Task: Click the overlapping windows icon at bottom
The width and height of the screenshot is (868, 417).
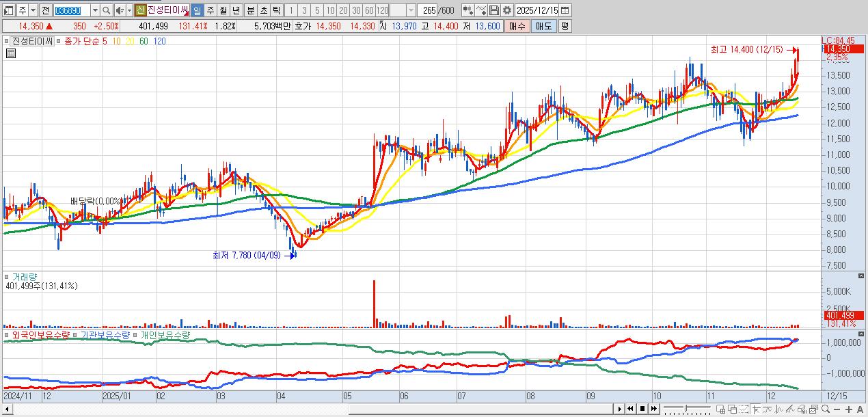Action: [x=732, y=409]
